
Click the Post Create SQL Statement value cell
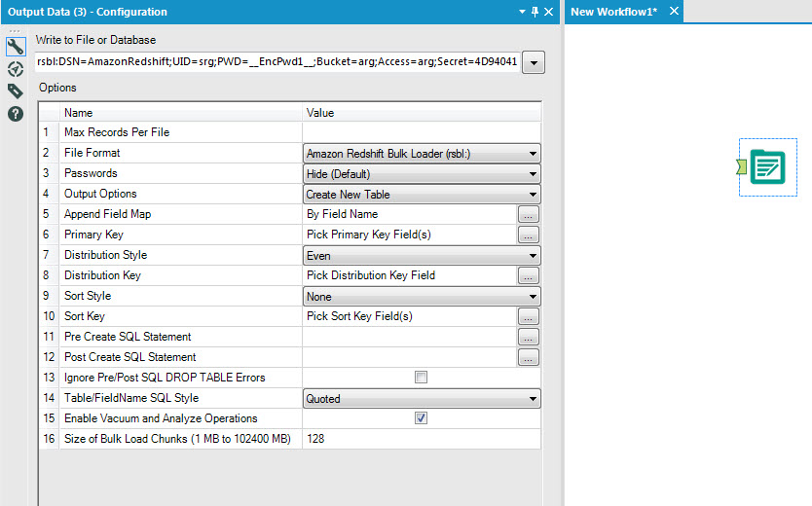pyautogui.click(x=410, y=357)
